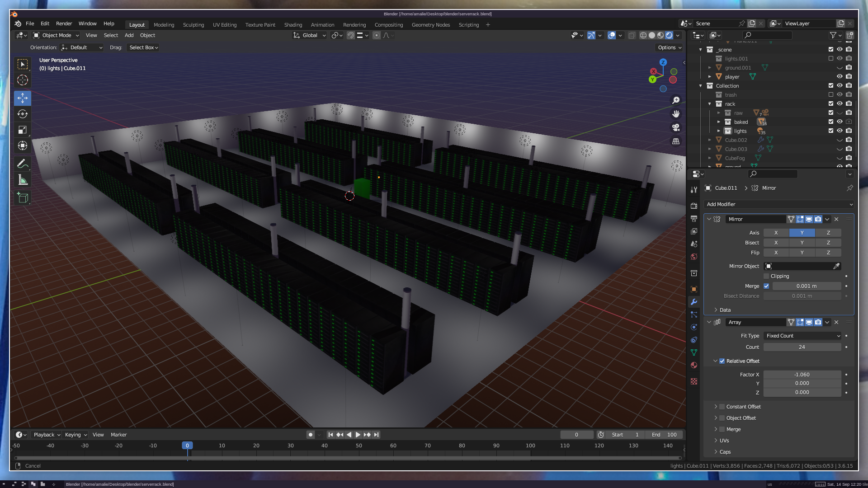Screen dimensions: 868x488
Task: Hide the player object in outliner
Action: (x=840, y=77)
